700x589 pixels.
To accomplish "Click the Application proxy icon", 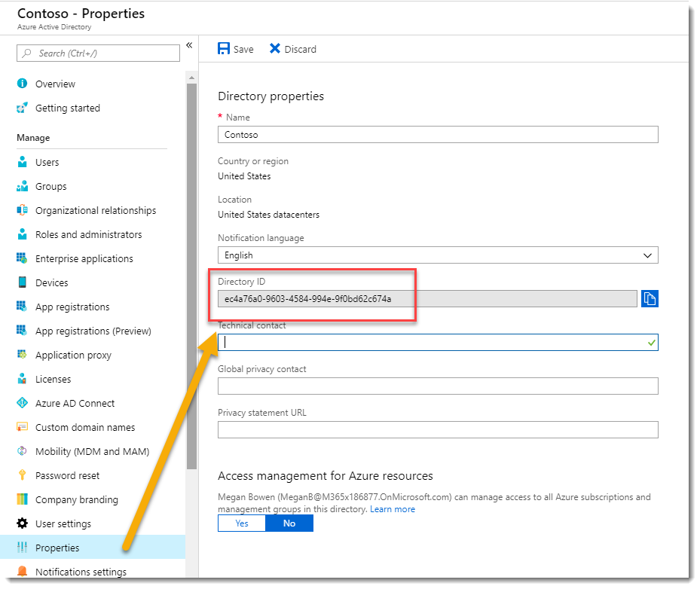I will 22,355.
